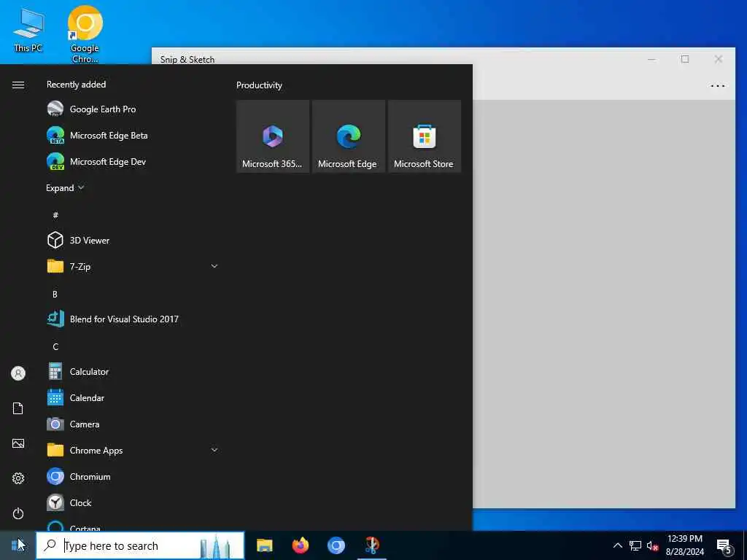The image size is (747, 560).
Task: Click the taskbar search box
Action: [x=140, y=545]
